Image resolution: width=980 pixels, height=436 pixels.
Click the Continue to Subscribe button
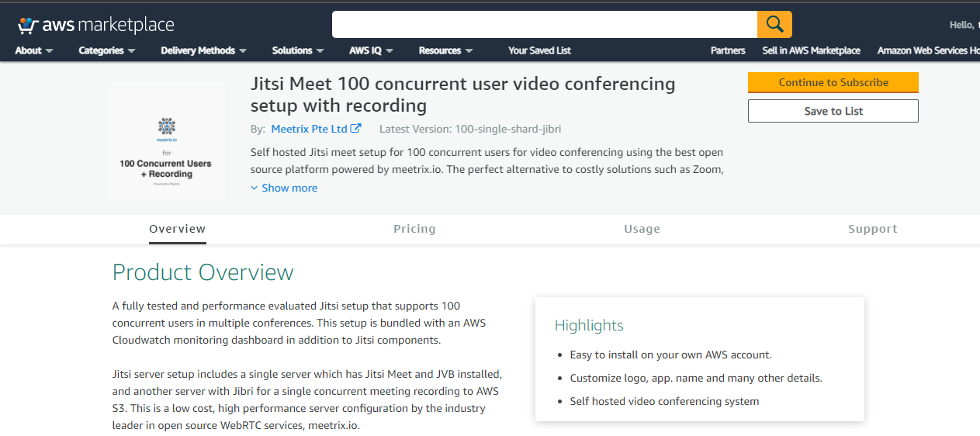tap(833, 82)
